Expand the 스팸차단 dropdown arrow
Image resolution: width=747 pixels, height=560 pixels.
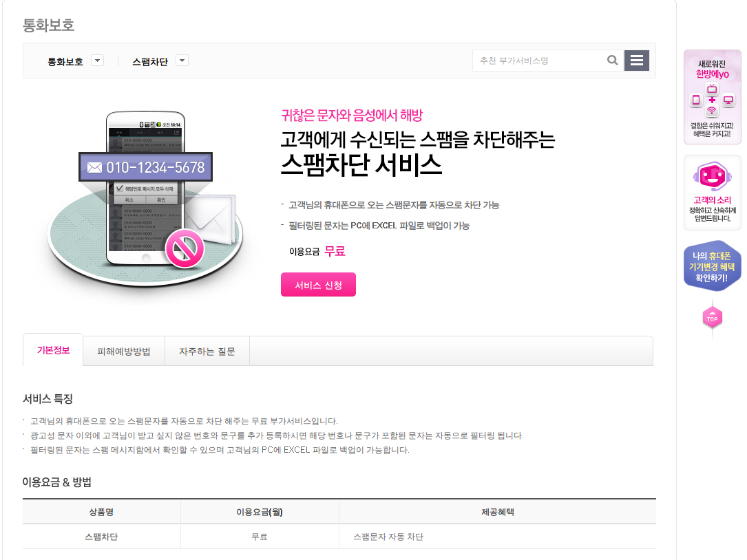(x=182, y=61)
